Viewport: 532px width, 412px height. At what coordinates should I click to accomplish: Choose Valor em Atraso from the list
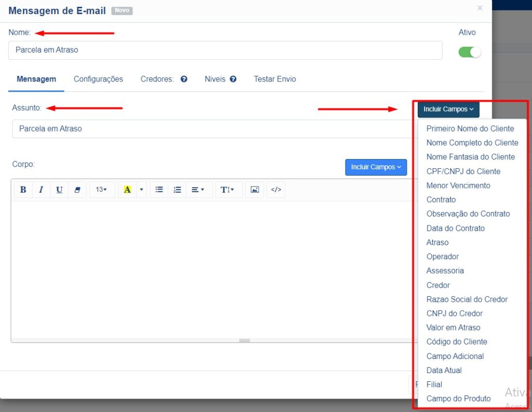453,327
